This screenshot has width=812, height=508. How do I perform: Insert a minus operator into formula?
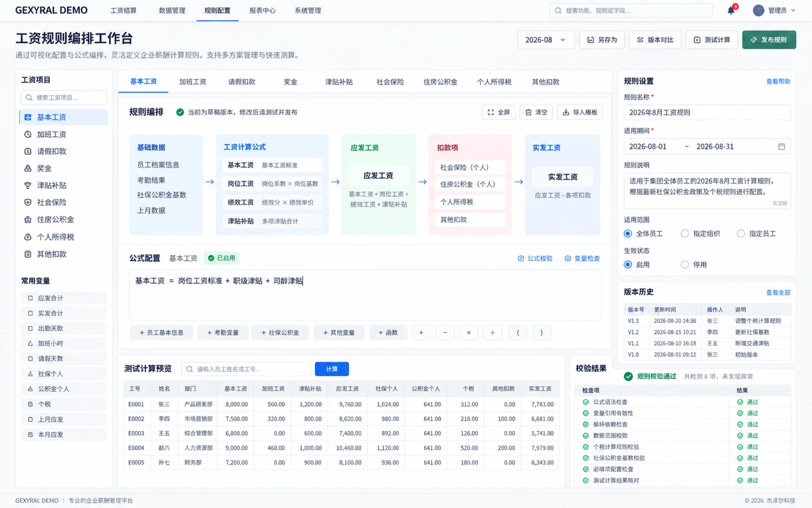445,332
